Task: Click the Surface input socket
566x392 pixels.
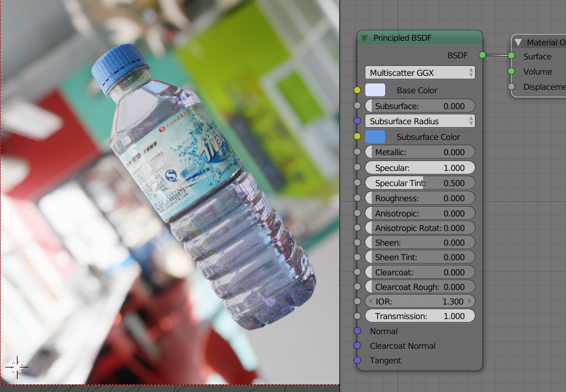Action: (x=511, y=55)
